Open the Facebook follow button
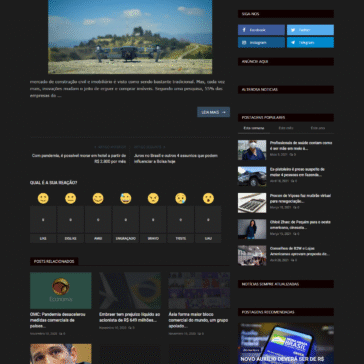Image resolution: width=364 pixels, height=364 pixels. point(261,30)
